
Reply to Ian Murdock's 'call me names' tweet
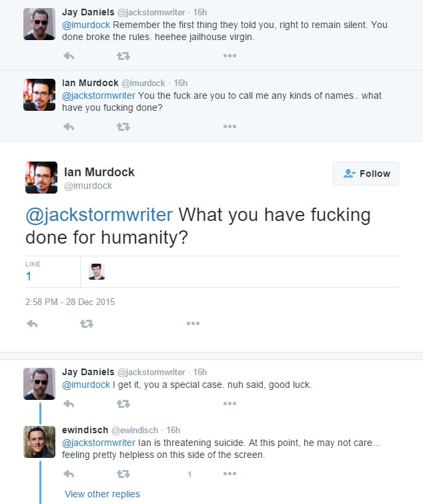tap(69, 127)
